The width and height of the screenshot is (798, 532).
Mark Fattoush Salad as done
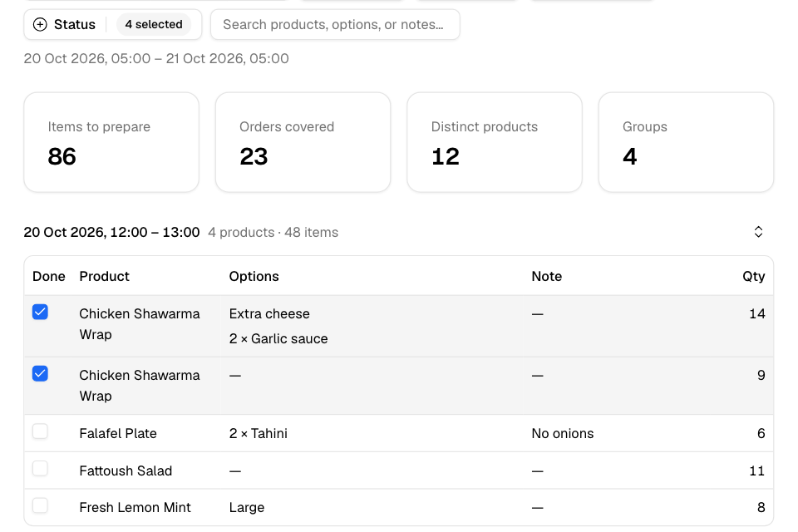[40, 468]
